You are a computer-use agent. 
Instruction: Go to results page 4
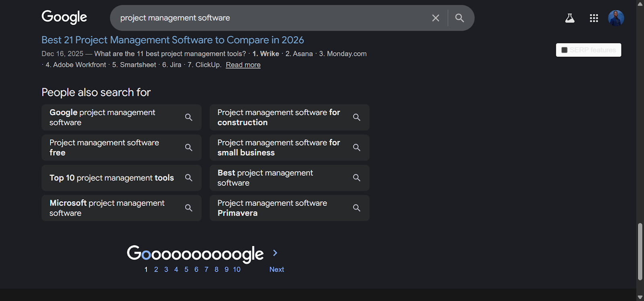(x=176, y=270)
